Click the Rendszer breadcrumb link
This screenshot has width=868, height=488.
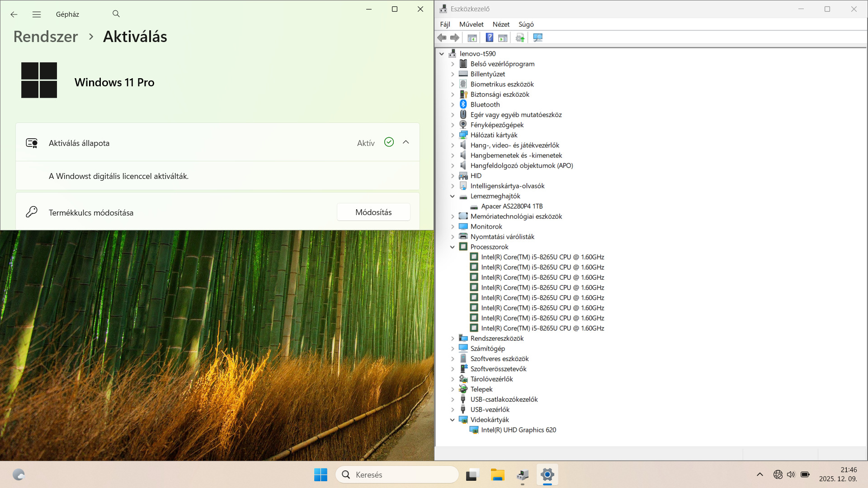pos(46,37)
